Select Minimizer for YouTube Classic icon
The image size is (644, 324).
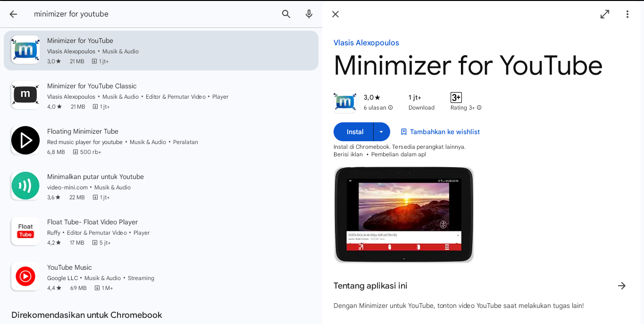click(x=25, y=95)
